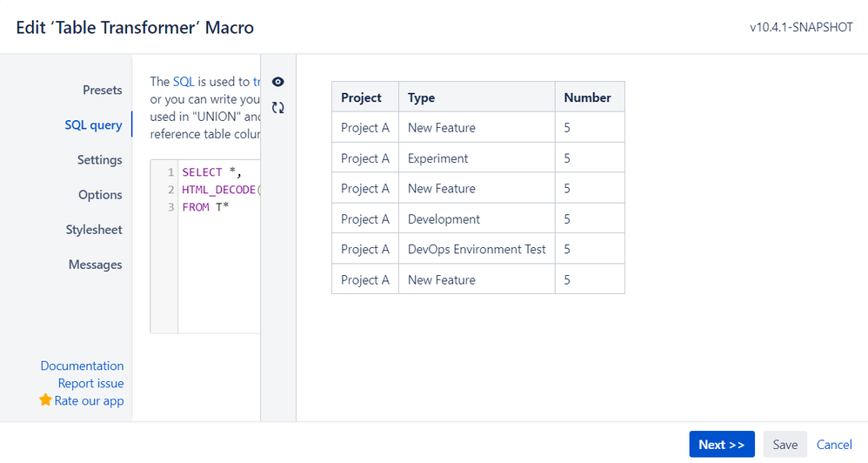Click the Report issue link
868x463 pixels.
pyautogui.click(x=90, y=383)
